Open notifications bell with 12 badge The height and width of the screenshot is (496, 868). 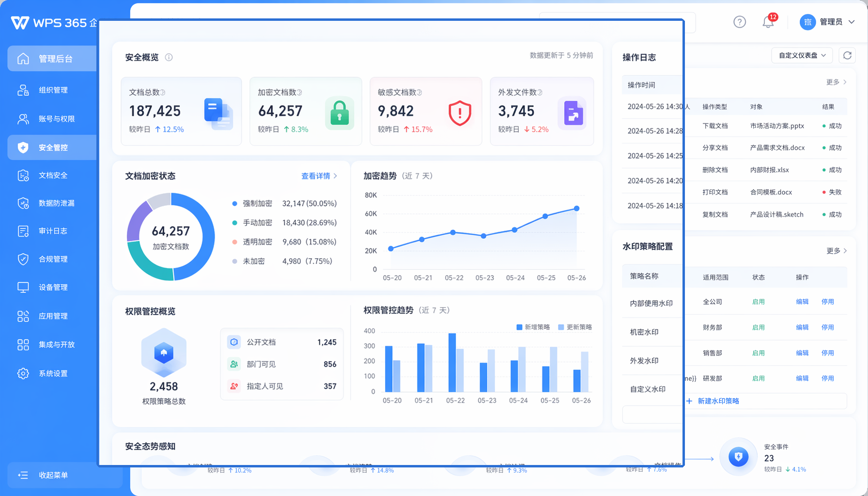(769, 21)
